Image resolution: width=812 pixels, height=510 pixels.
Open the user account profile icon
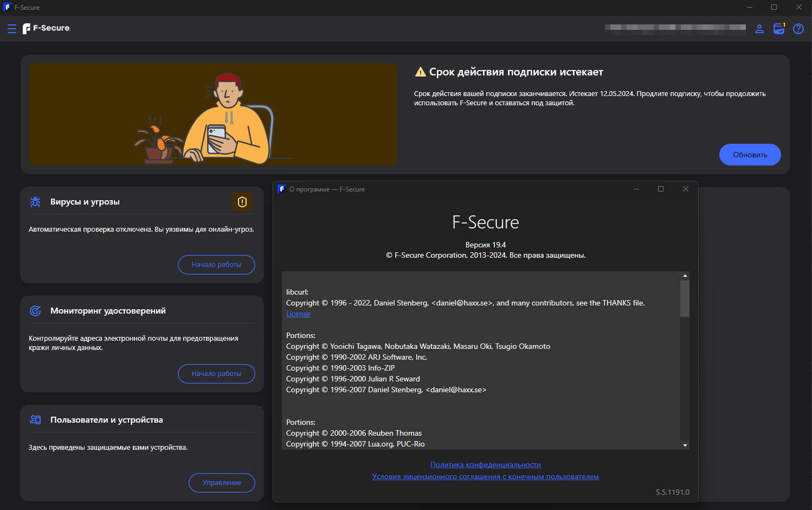759,29
